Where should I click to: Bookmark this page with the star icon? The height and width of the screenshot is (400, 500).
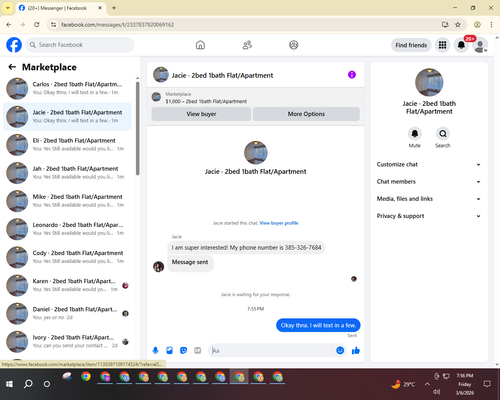coord(458,24)
